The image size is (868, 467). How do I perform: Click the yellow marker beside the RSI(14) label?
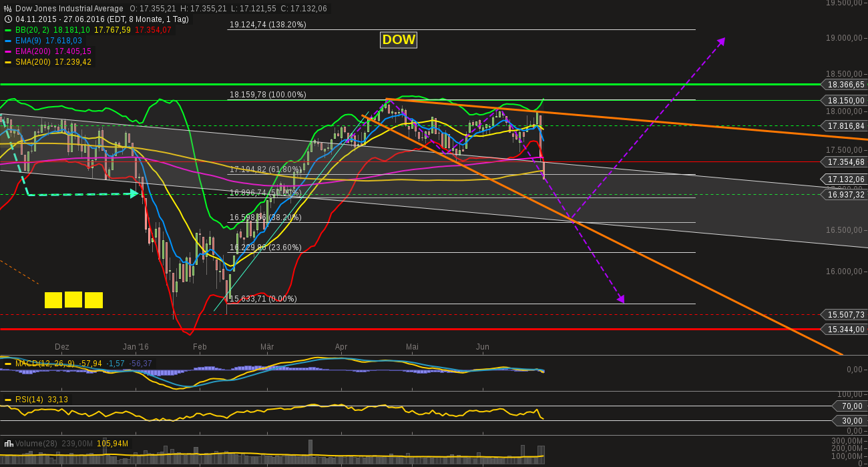point(9,400)
